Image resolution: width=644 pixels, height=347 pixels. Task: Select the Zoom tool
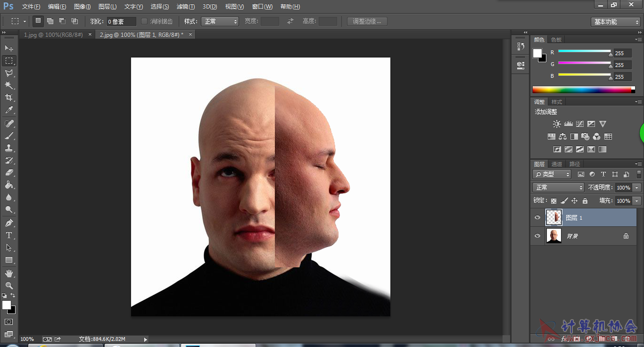[9, 285]
